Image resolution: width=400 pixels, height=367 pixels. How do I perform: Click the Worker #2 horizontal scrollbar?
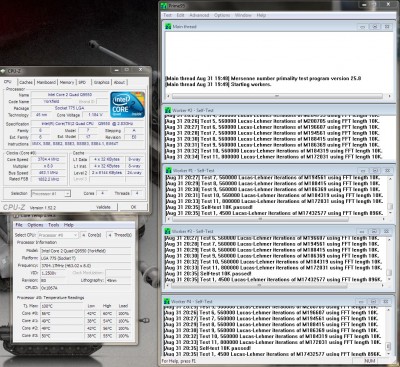[259, 286]
